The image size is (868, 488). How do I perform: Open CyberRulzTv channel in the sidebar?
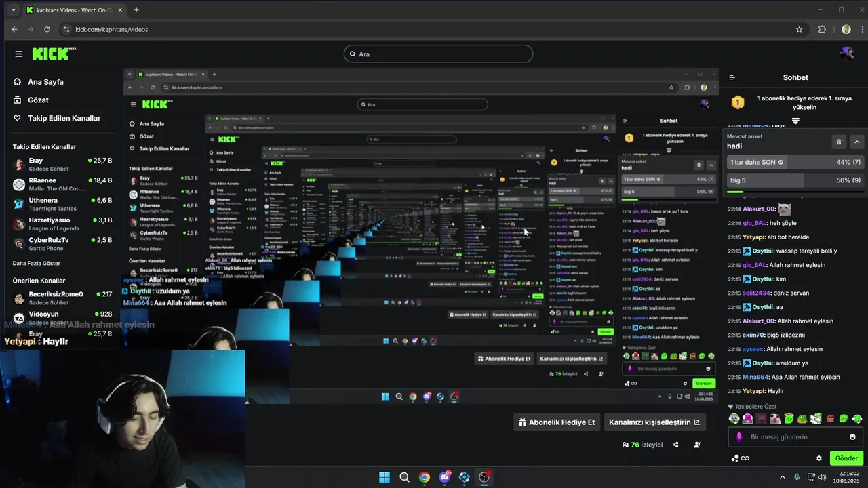[62, 244]
